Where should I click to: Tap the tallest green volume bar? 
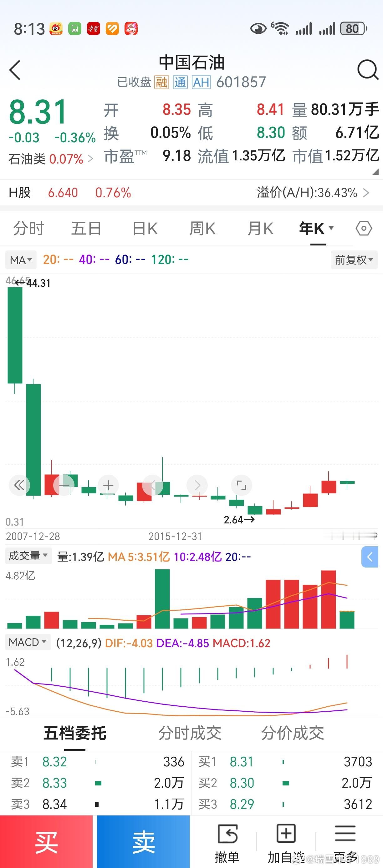coord(162,599)
